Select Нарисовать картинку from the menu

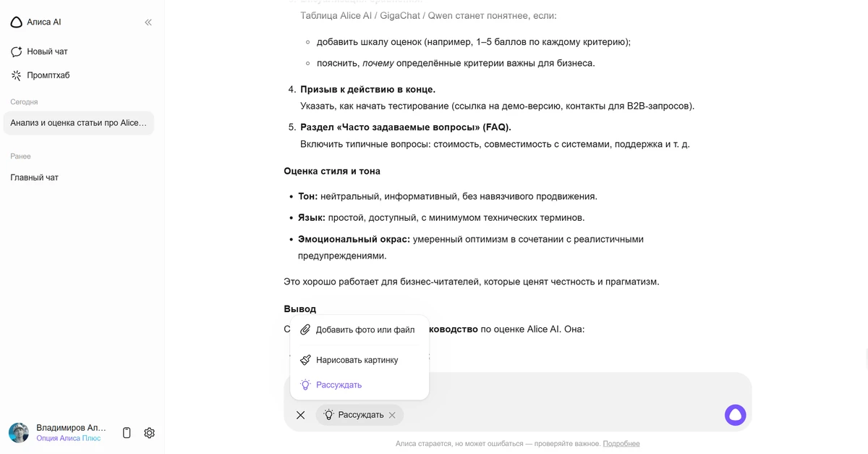pos(357,359)
